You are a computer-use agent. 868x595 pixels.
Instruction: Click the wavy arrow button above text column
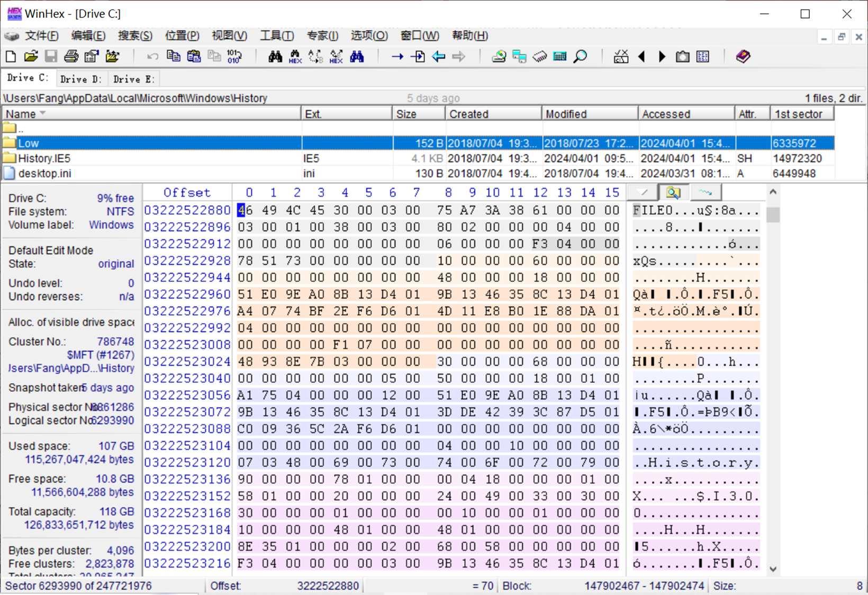point(705,193)
